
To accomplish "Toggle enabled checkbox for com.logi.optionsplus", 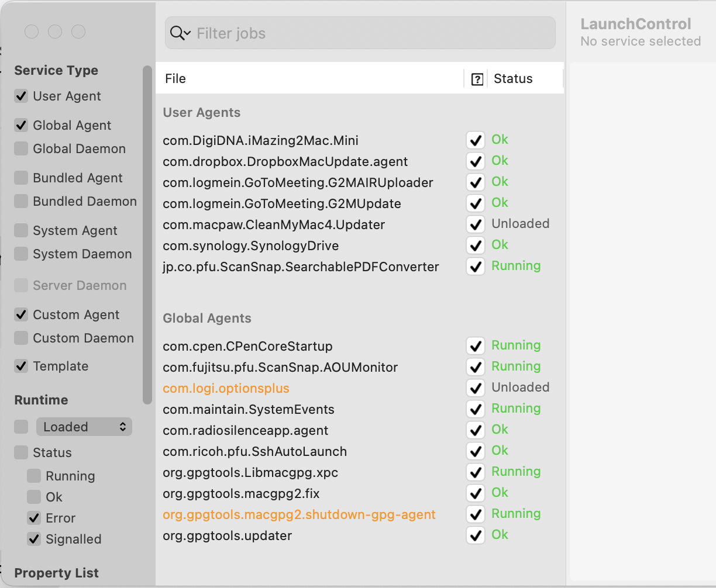I will (476, 388).
